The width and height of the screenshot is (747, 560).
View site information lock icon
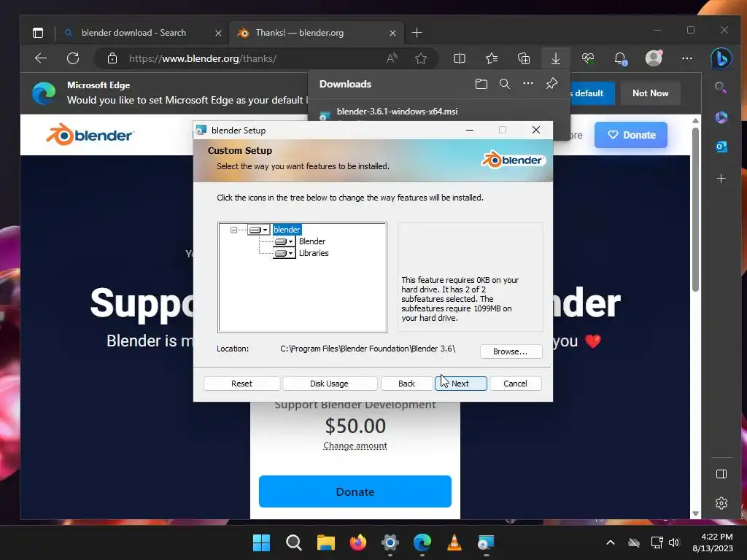point(112,58)
